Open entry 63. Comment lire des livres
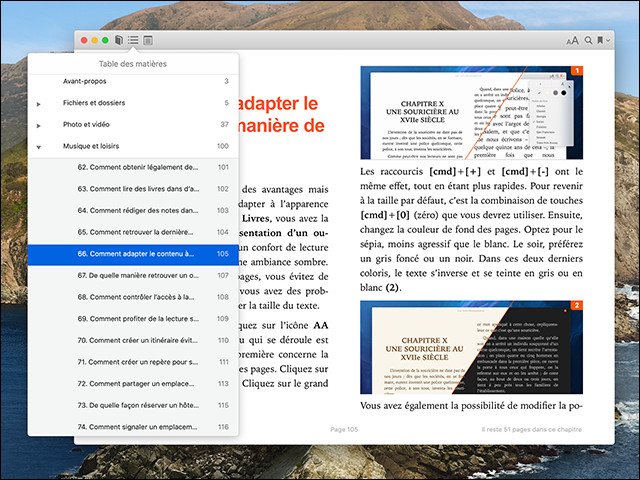This screenshot has width=640, height=480. 133,189
